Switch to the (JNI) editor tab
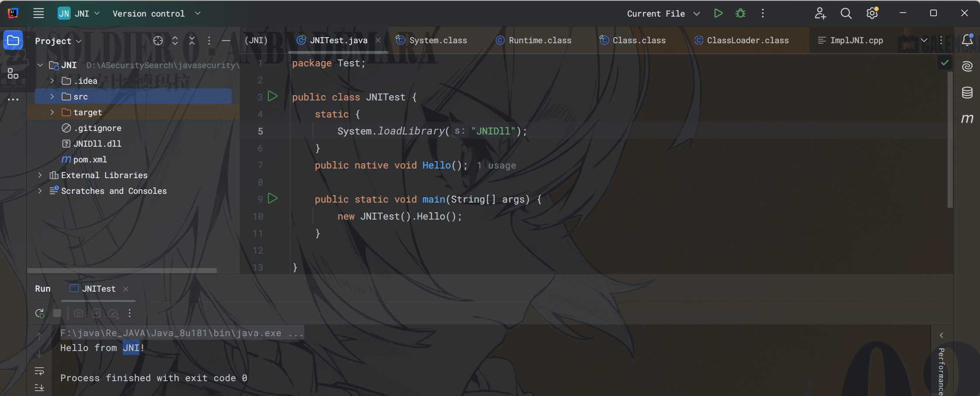The width and height of the screenshot is (980, 396). tap(256, 40)
